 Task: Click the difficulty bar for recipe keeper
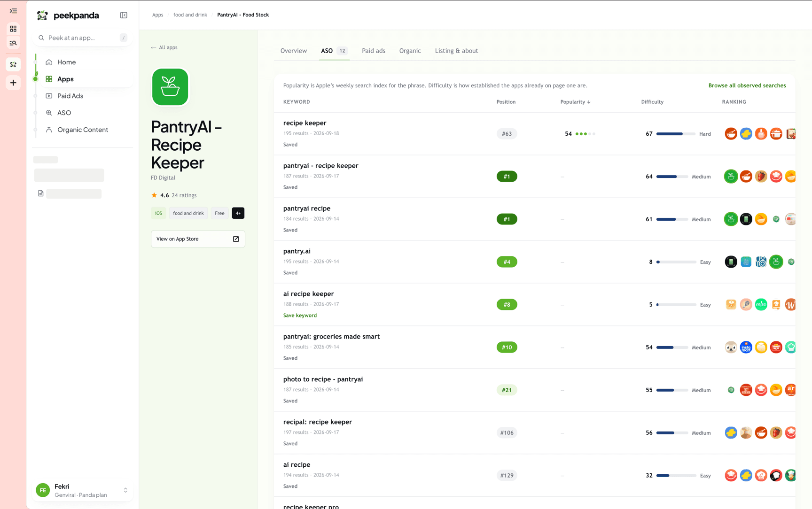676,134
